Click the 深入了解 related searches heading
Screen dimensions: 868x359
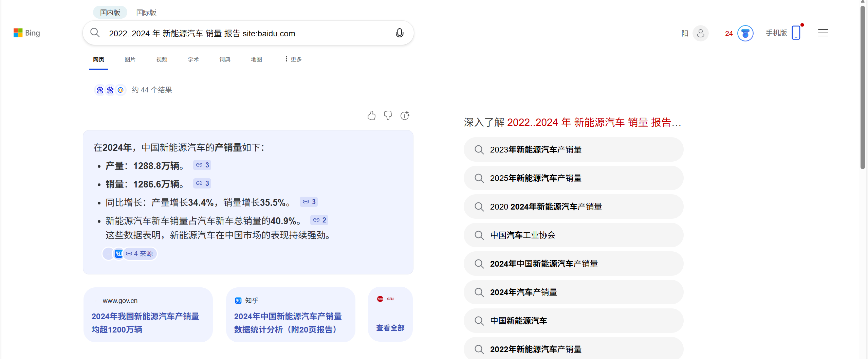[572, 123]
